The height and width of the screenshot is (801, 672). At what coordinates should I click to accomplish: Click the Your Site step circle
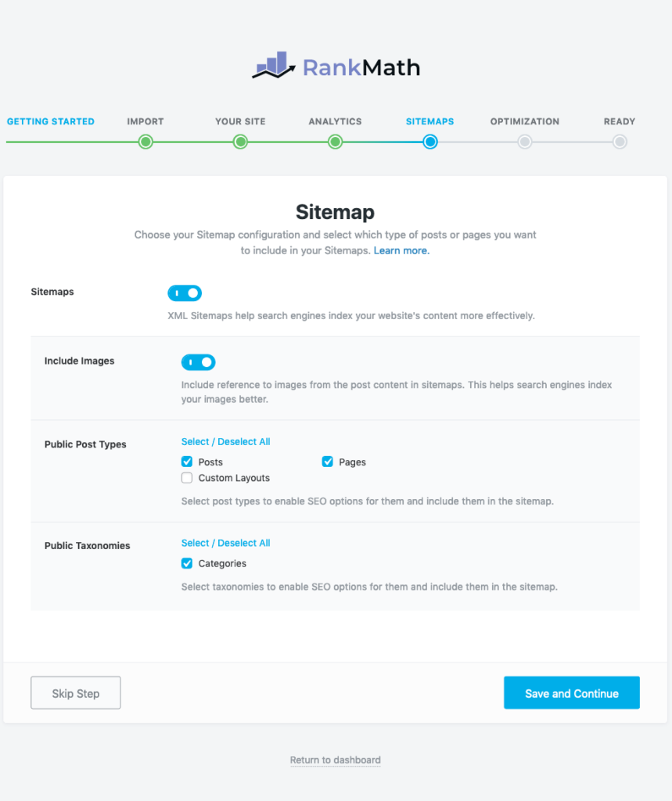tap(240, 142)
